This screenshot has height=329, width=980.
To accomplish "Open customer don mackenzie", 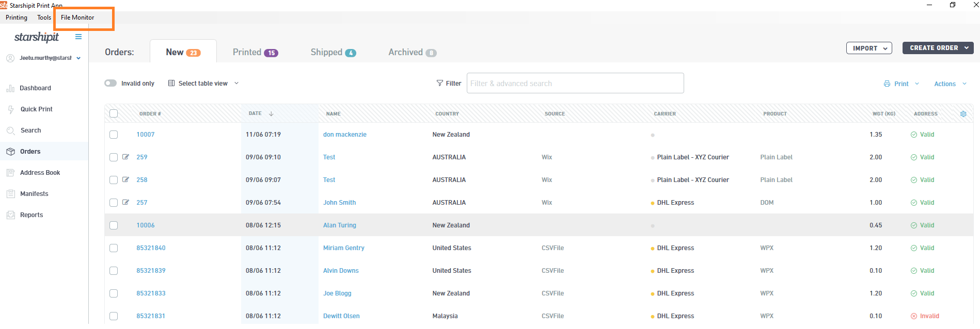I will 345,135.
